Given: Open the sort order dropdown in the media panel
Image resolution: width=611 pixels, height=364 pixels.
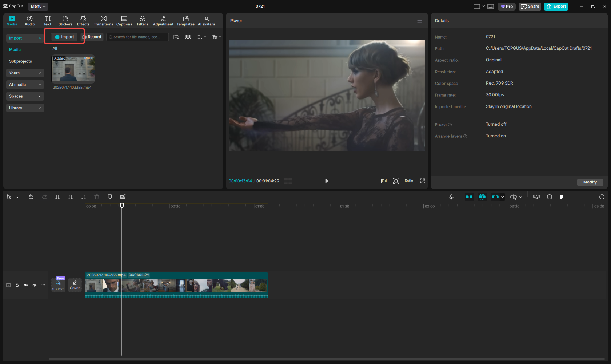Looking at the screenshot, I should pyautogui.click(x=201, y=37).
